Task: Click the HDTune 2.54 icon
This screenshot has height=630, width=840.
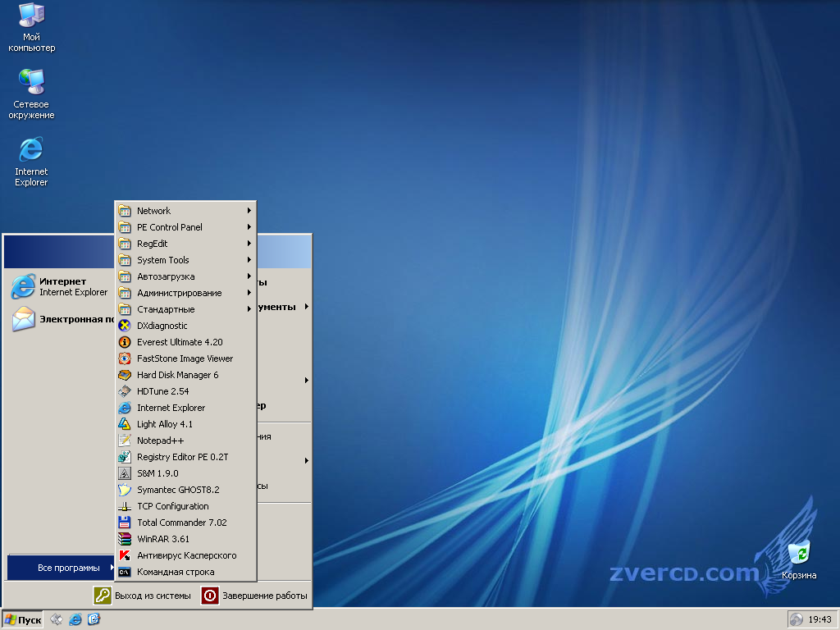Action: [x=125, y=391]
